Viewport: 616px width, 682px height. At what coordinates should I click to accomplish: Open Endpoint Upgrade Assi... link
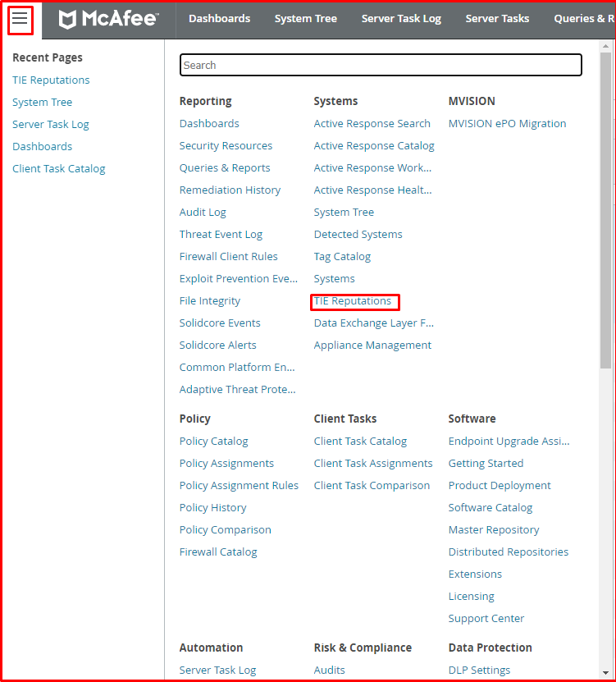click(x=509, y=441)
